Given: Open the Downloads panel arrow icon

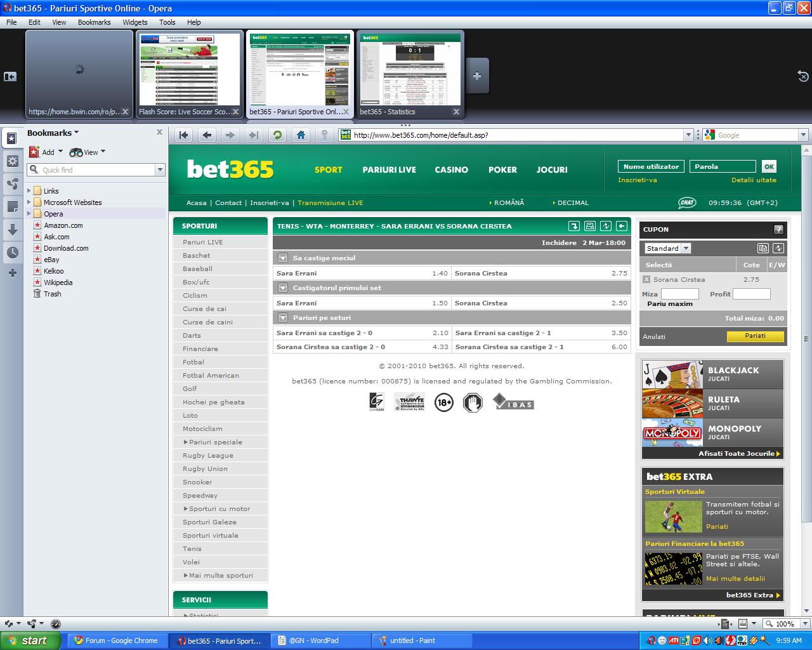Looking at the screenshot, I should pos(12,230).
